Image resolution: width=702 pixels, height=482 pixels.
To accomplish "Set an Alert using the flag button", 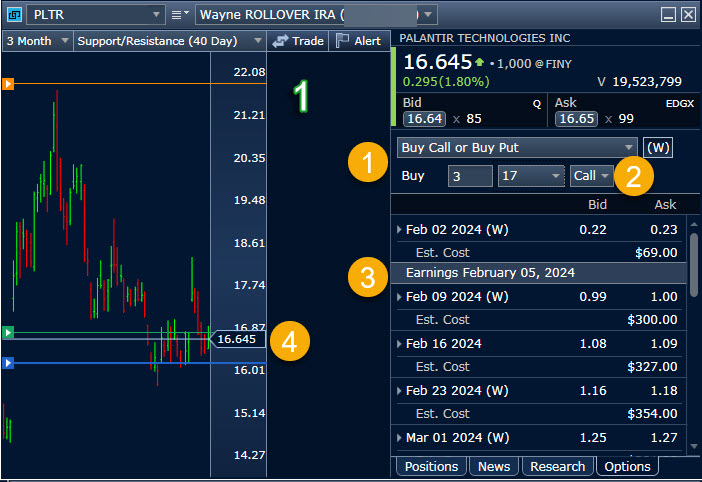I will [x=358, y=41].
